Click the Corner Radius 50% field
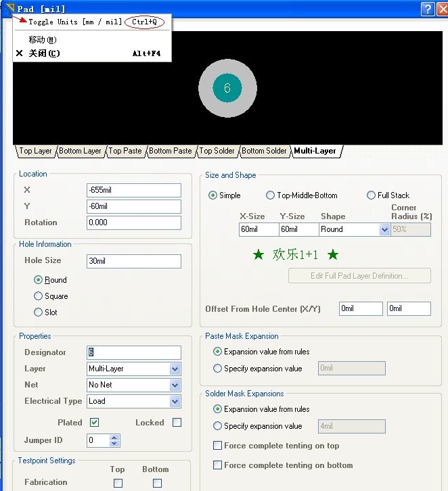The height and width of the screenshot is (491, 448). (411, 229)
